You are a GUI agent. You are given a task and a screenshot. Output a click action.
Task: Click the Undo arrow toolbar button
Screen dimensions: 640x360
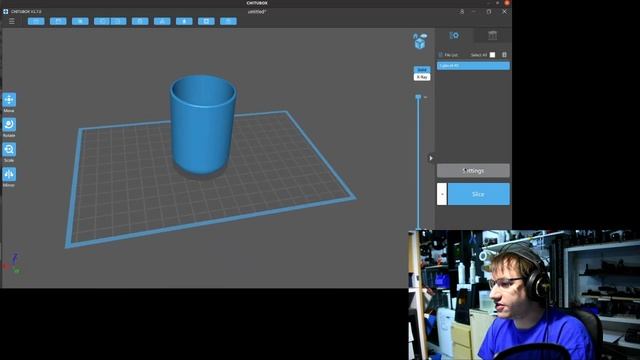(102, 21)
